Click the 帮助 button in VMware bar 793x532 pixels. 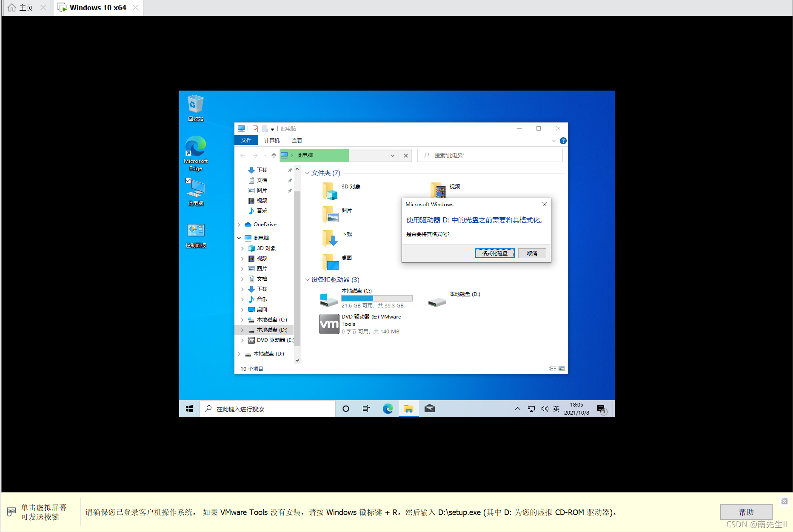click(x=746, y=512)
